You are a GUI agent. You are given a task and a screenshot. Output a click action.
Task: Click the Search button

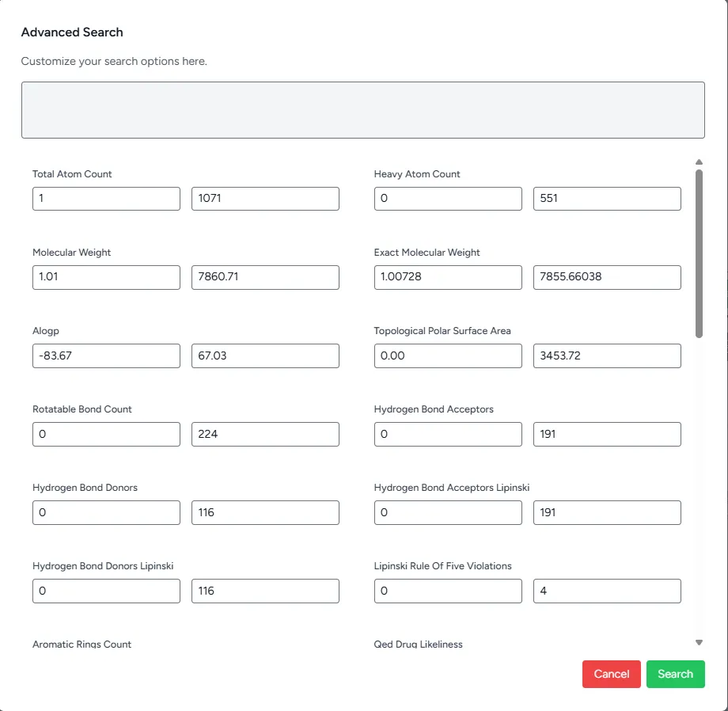click(x=675, y=674)
